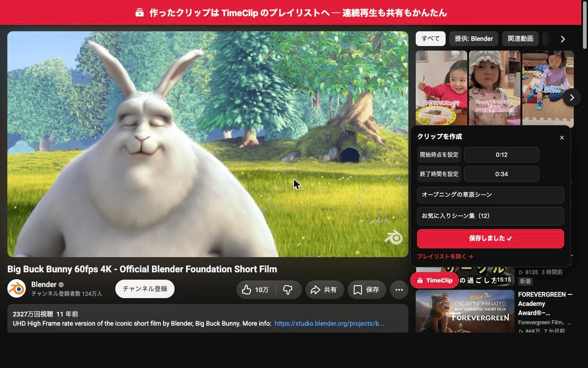The image size is (588, 368).
Task: Click the 保存しました button
Action: tap(490, 238)
